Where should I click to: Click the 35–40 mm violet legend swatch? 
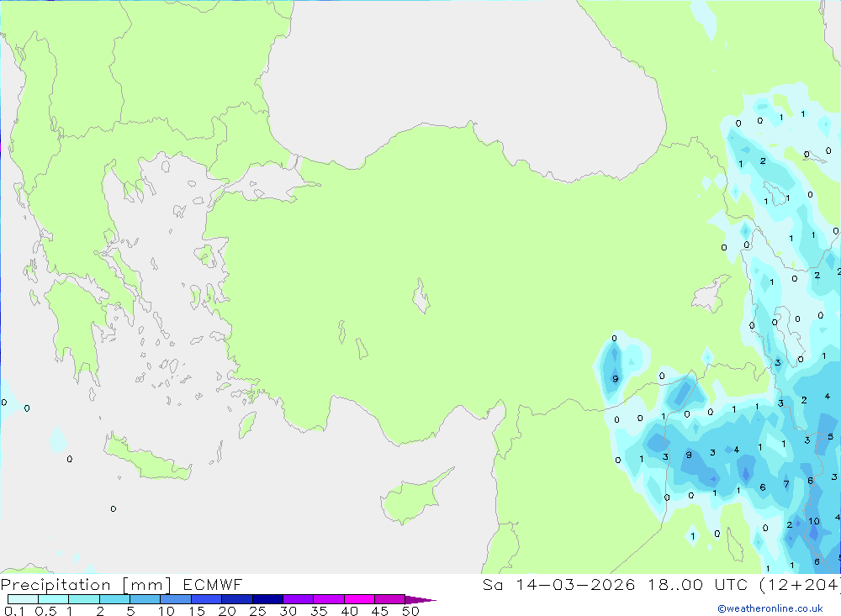pyautogui.click(x=329, y=599)
